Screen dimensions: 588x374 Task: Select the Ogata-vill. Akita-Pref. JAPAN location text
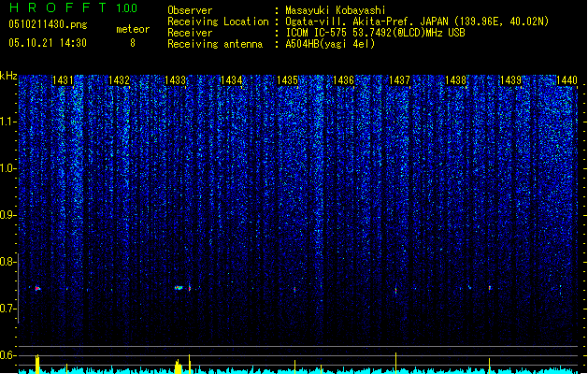417,22
